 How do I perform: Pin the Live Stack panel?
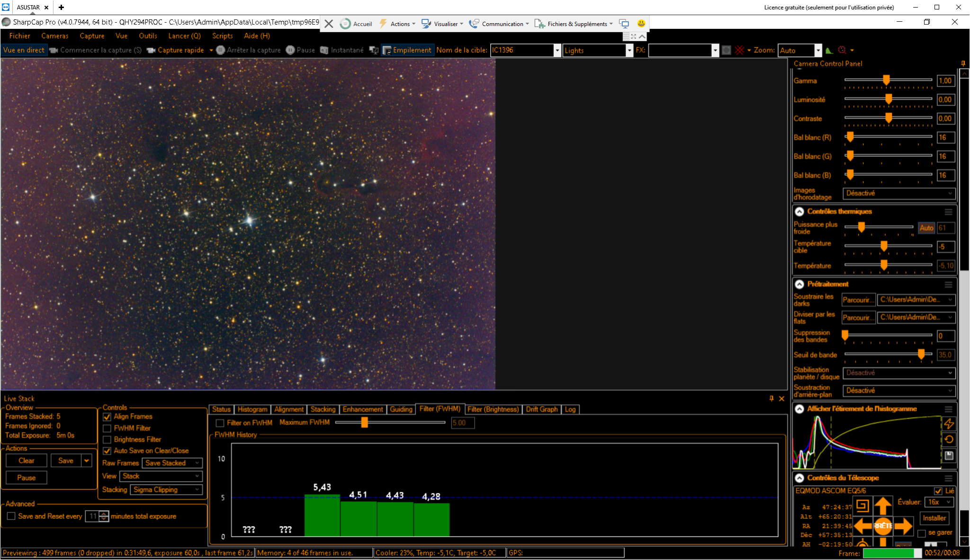(771, 399)
